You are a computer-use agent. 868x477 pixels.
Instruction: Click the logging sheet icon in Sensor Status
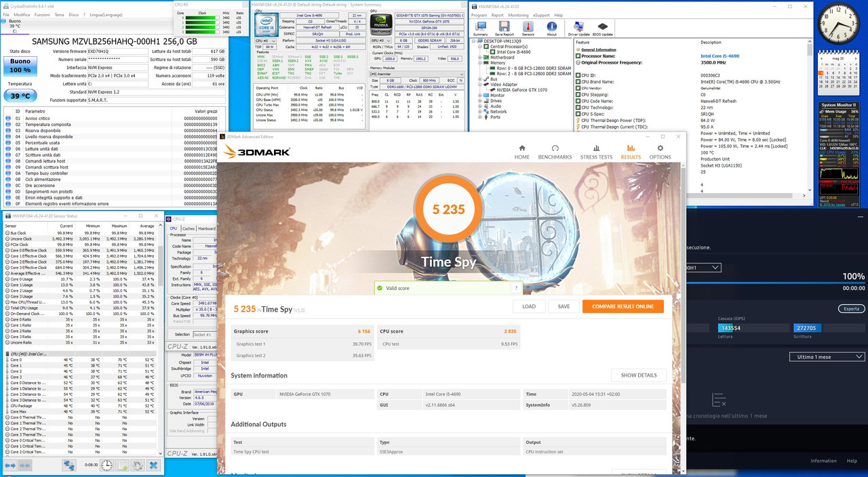click(x=123, y=465)
